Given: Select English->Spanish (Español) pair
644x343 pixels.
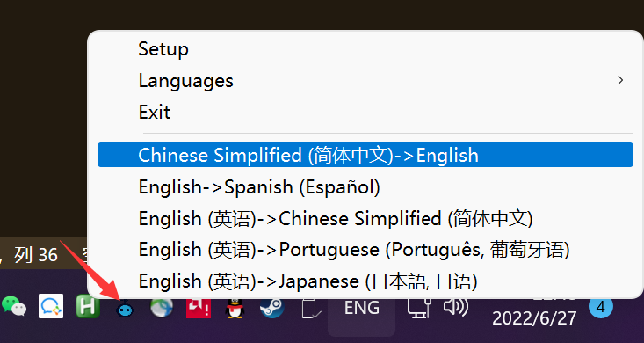Looking at the screenshot, I should (365, 187).
